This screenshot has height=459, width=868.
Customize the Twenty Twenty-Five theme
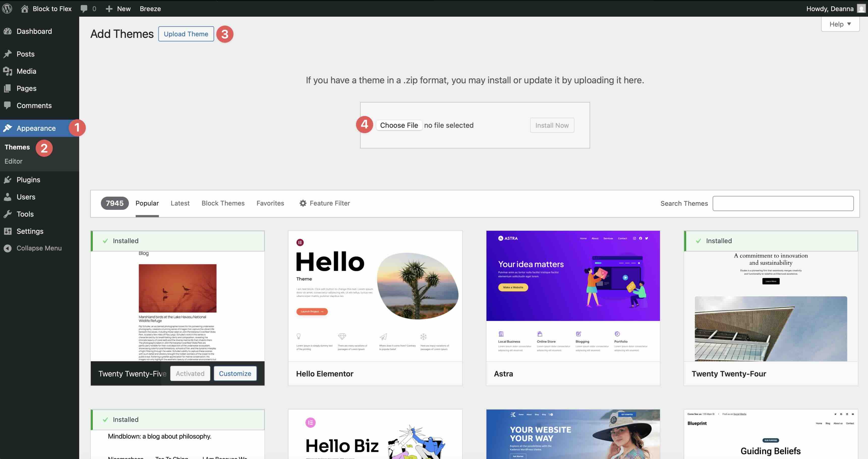[235, 373]
